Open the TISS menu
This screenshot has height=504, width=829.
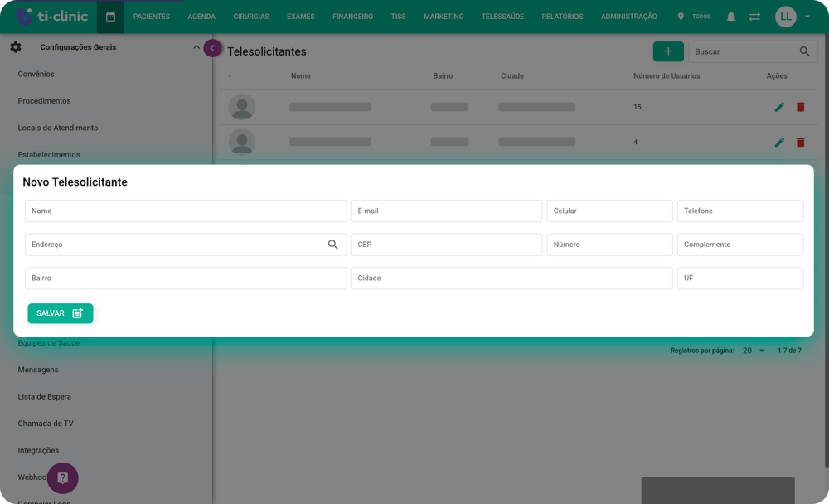pyautogui.click(x=398, y=17)
